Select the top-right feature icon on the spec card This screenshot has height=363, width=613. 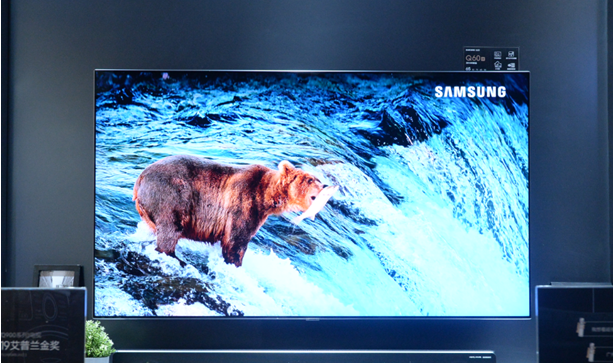511,55
